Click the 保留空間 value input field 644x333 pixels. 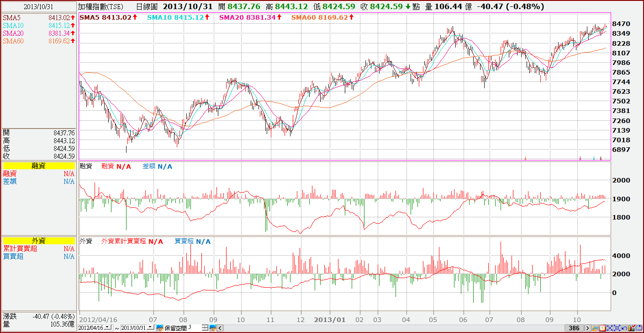[195, 328]
